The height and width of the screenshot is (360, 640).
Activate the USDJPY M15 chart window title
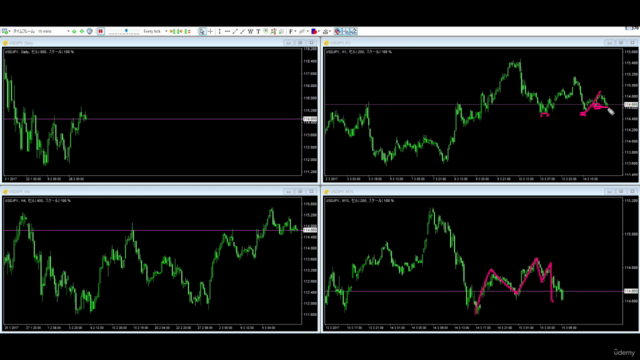342,191
